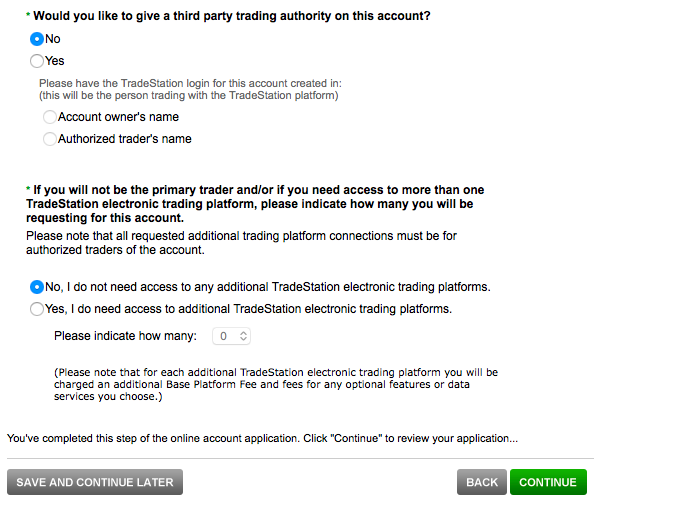Select "Yes, I do need access" option
Screen dimensions: 692x505
click(x=38, y=309)
